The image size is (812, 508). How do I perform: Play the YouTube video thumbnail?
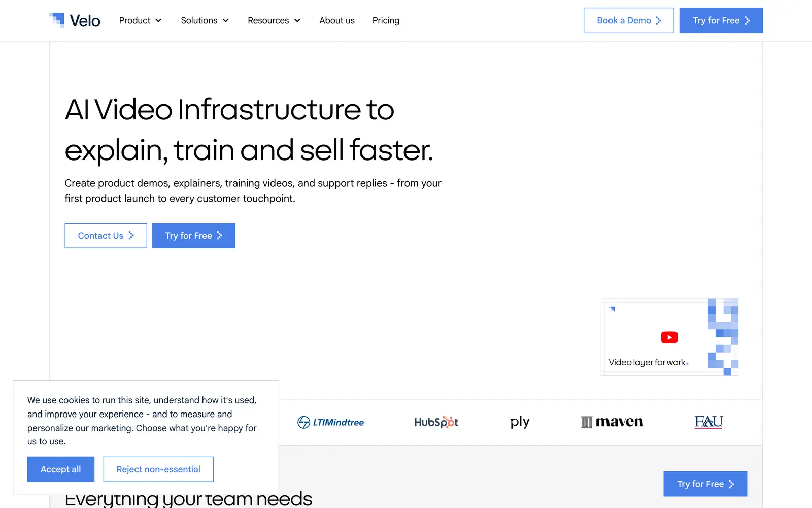coord(669,337)
